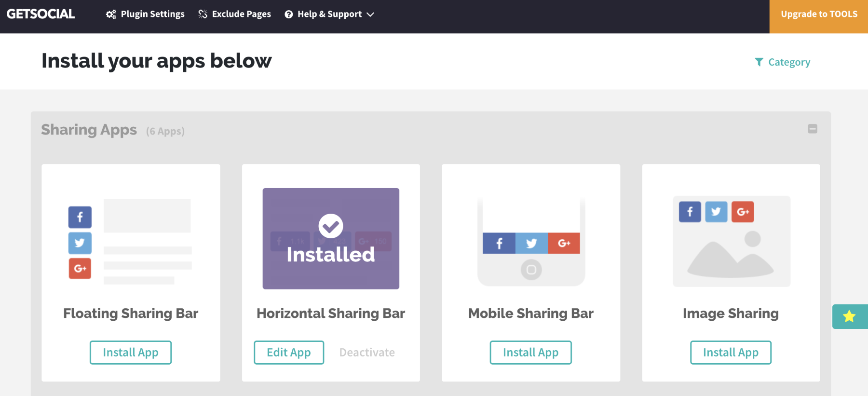This screenshot has height=396, width=868.
Task: Expand the Help & Support dropdown chevron
Action: pos(370,15)
